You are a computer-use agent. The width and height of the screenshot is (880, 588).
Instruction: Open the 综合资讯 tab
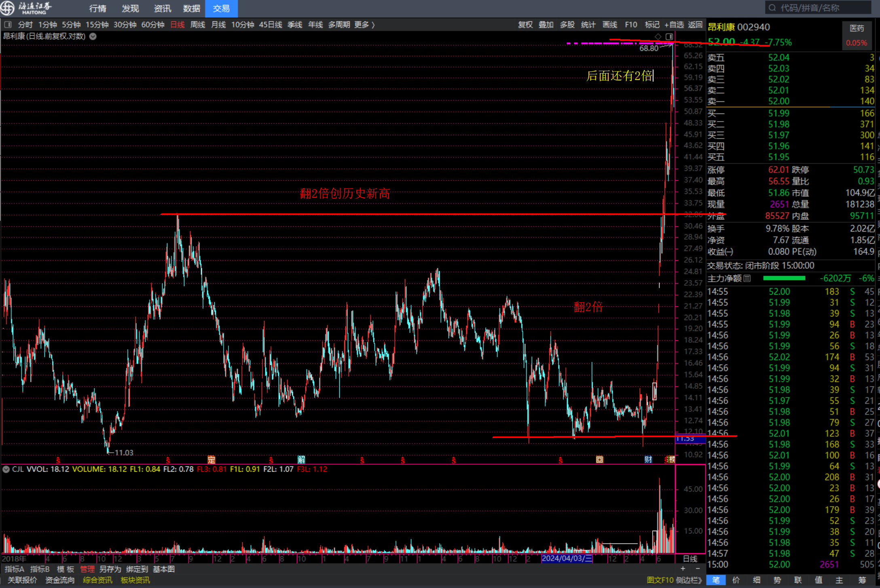pos(97,580)
